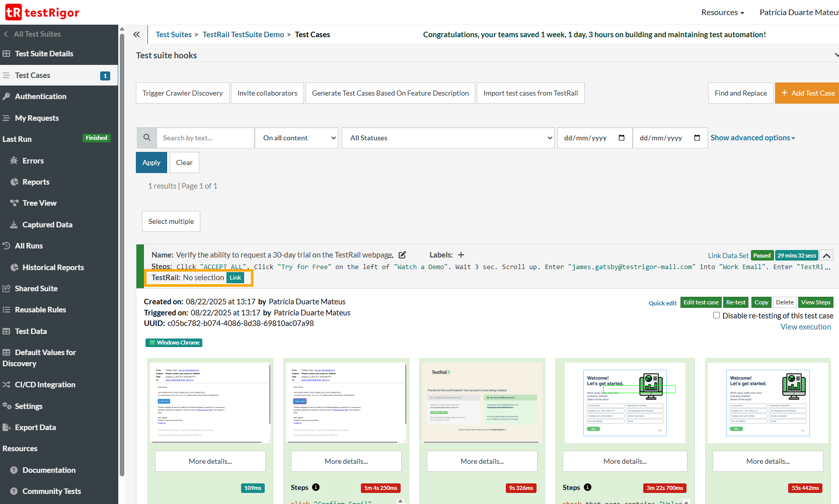Open the Patrícia Duarte Mateus user menu
Image resolution: width=839 pixels, height=504 pixels.
coord(799,13)
